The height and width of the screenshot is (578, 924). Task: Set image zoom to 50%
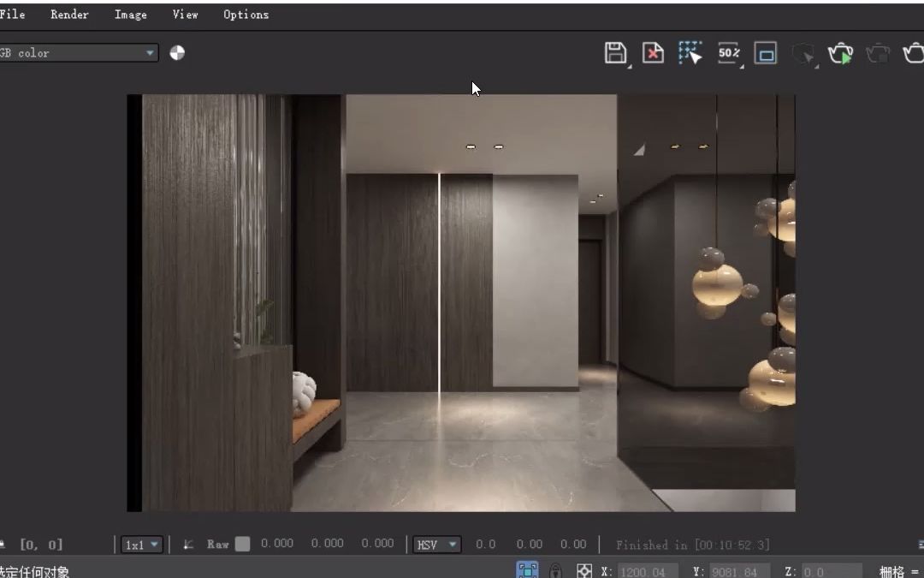(x=728, y=53)
